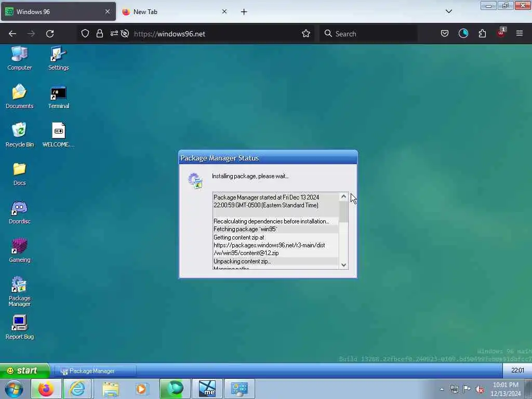
Task: Select the "Recalculating dependencies before installation..." line
Action: click(275, 221)
